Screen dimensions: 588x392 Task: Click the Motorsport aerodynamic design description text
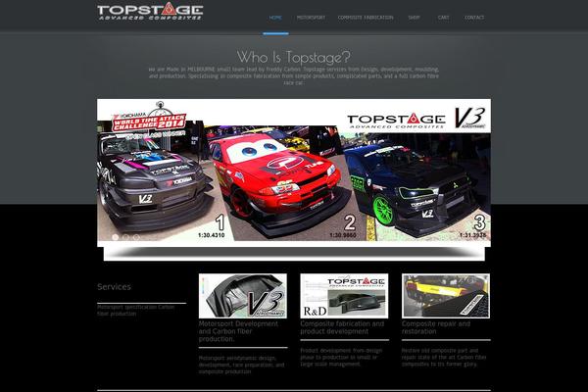click(241, 365)
